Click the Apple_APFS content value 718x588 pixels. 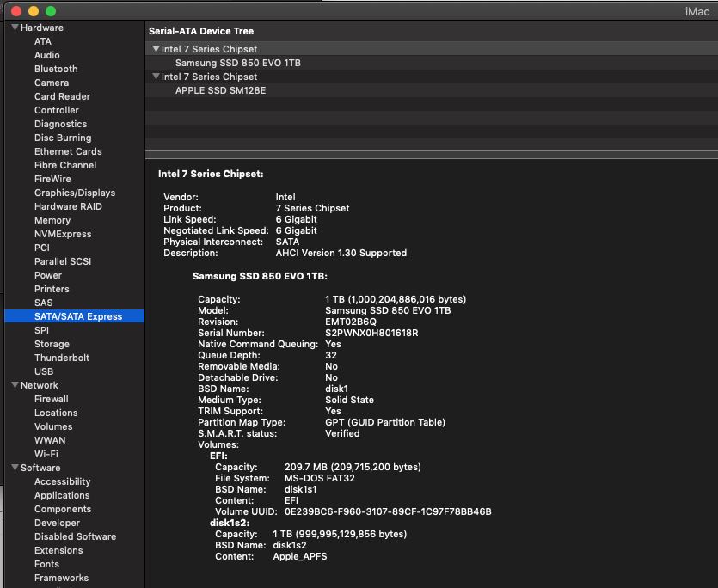tap(300, 556)
